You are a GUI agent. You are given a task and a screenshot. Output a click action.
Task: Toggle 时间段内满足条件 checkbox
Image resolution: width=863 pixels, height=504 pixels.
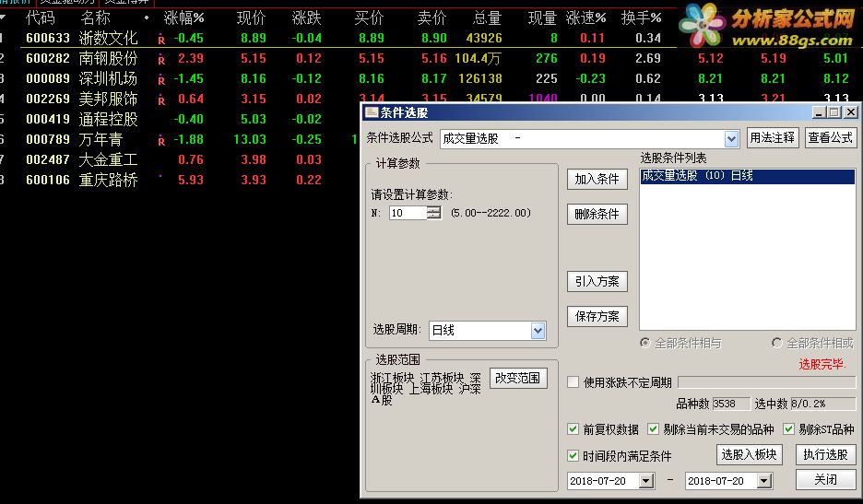coord(573,455)
